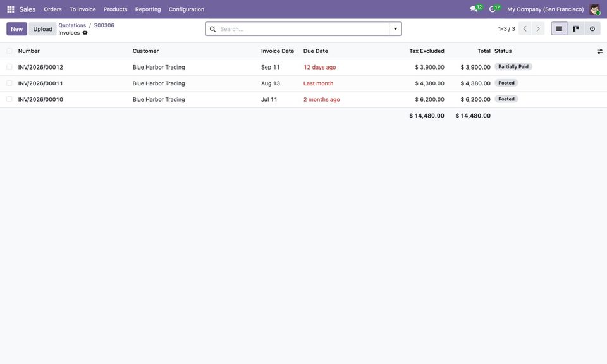
Task: Sort by the Tax Excluded column header
Action: [x=427, y=51]
